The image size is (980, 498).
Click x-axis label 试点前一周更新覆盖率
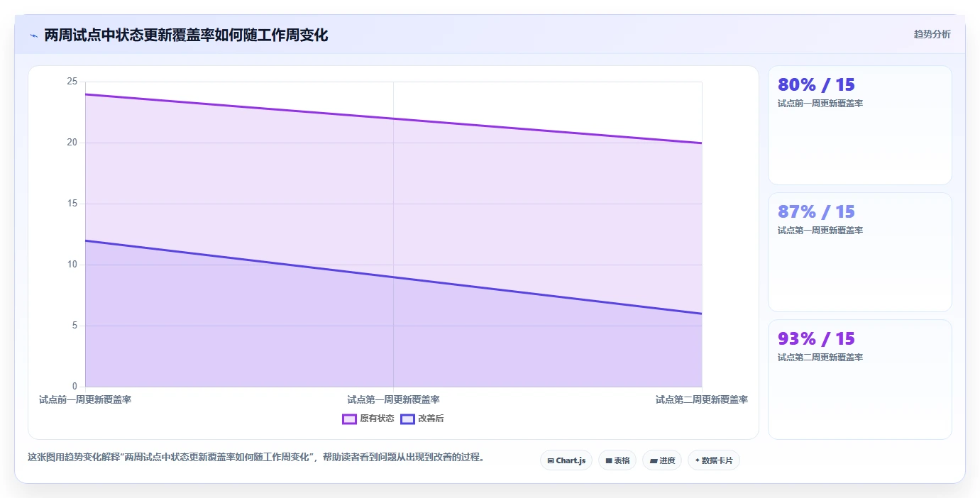point(85,400)
